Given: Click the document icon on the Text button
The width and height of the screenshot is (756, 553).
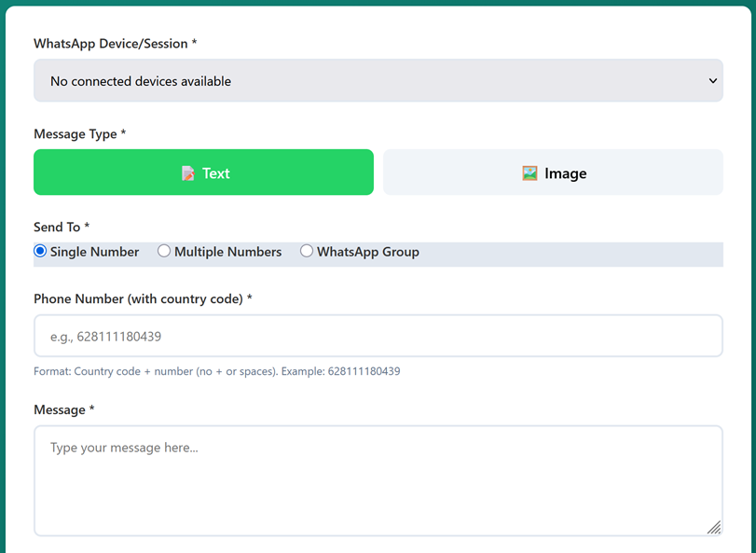Looking at the screenshot, I should tap(186, 173).
